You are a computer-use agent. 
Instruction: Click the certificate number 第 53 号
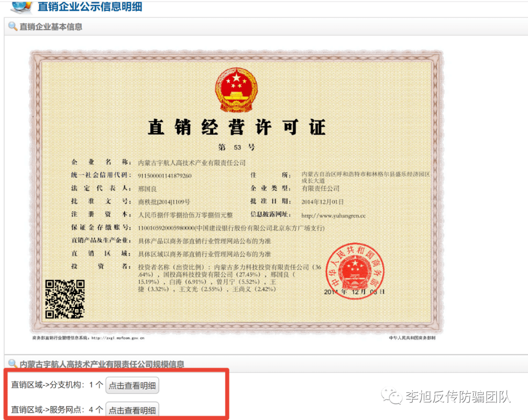[x=237, y=147]
